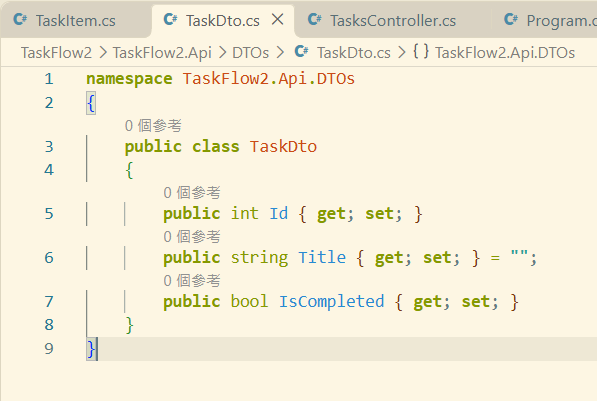Click C# file icon on TaskItem.cs tab
This screenshot has width=597, height=401.
(x=20, y=19)
